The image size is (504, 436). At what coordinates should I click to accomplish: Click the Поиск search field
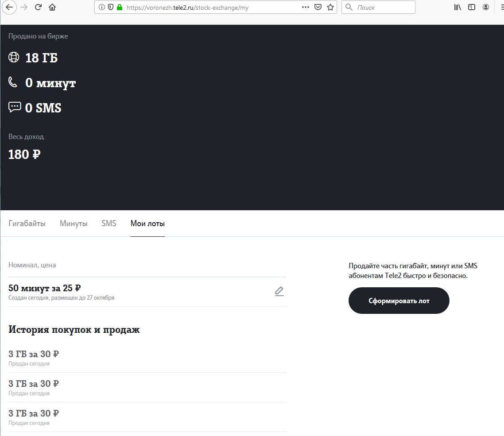pos(378,7)
